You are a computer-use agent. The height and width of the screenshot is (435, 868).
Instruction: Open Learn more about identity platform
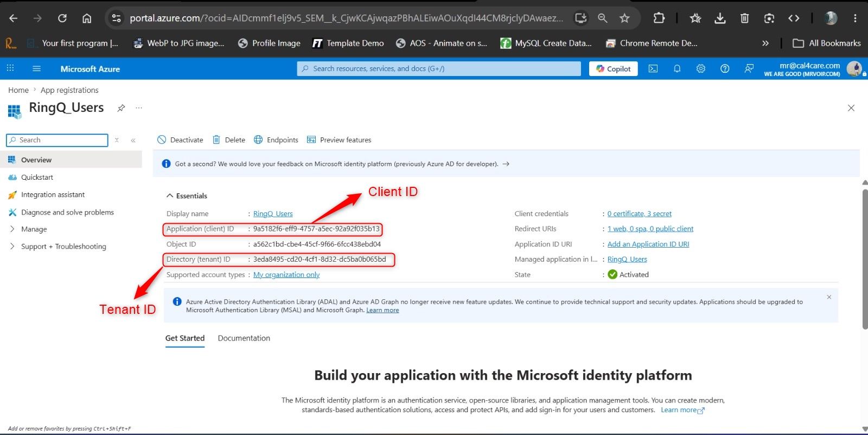point(682,410)
